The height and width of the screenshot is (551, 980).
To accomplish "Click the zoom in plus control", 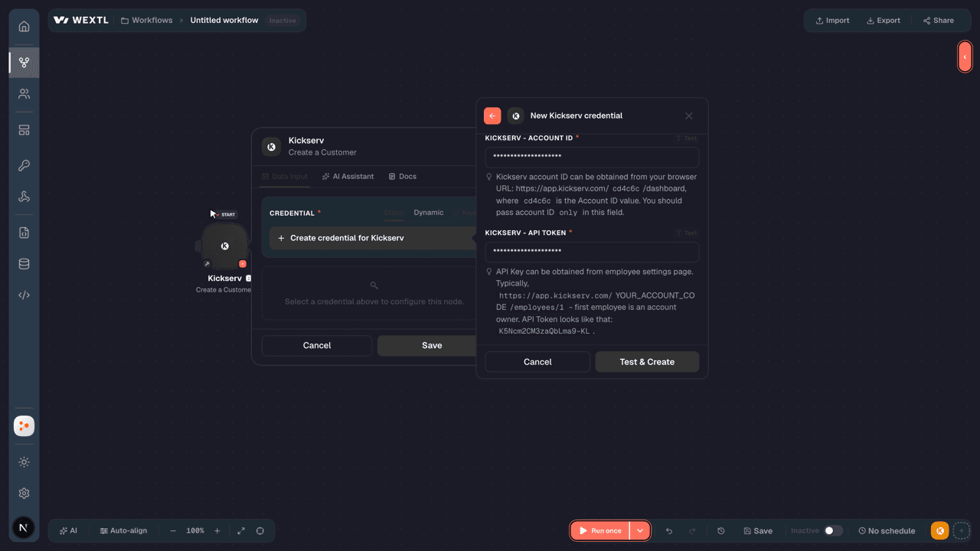I will tap(217, 531).
